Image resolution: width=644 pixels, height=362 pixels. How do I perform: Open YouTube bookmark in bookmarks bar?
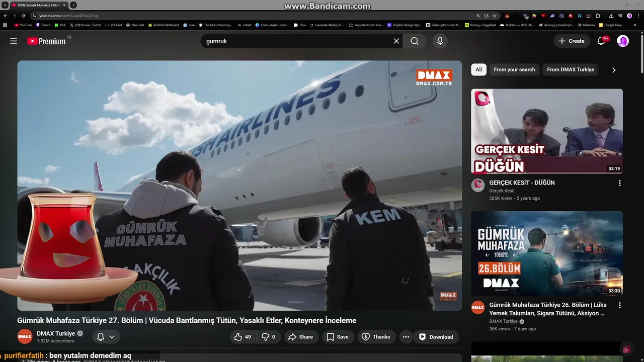tap(23, 25)
